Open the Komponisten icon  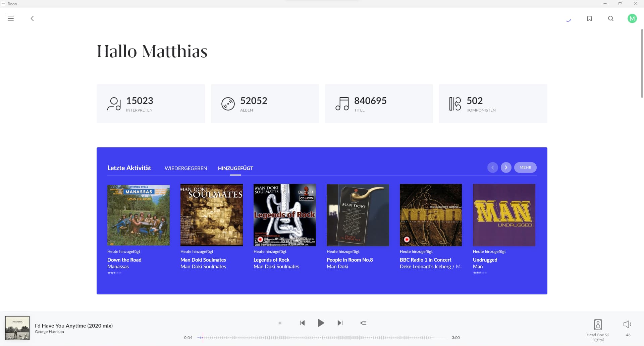tap(455, 104)
